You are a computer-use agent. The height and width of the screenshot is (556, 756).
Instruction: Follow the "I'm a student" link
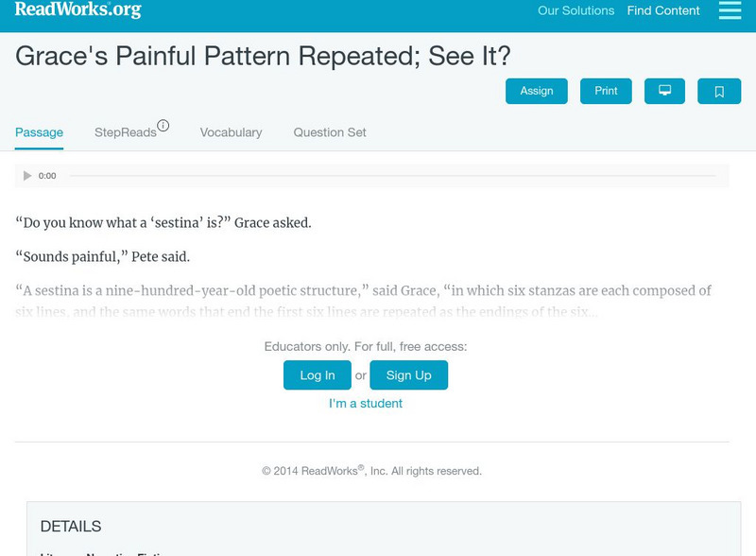[x=366, y=404]
